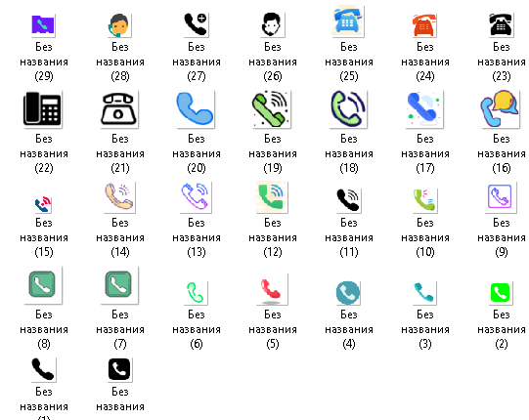529x420 pixels.
Task: Select the black office desk phone (22)
Action: coord(42,108)
